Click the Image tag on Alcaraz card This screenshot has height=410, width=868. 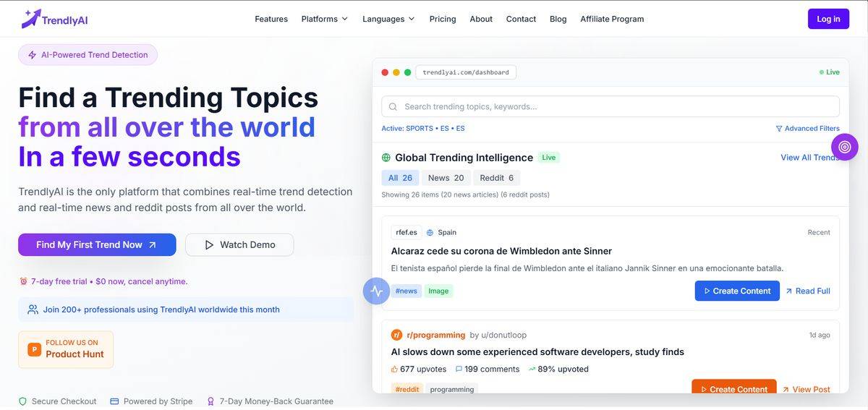(438, 291)
